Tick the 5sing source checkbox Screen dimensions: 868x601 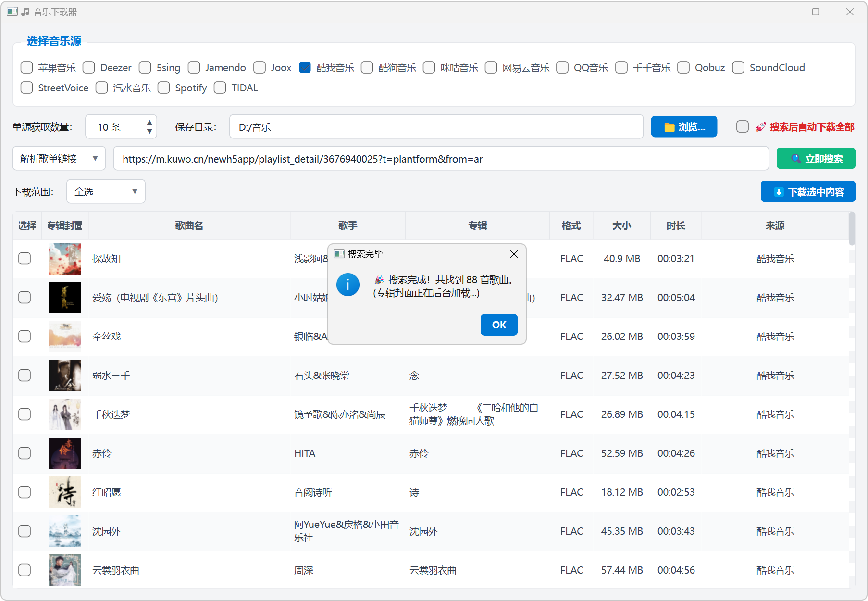[145, 68]
